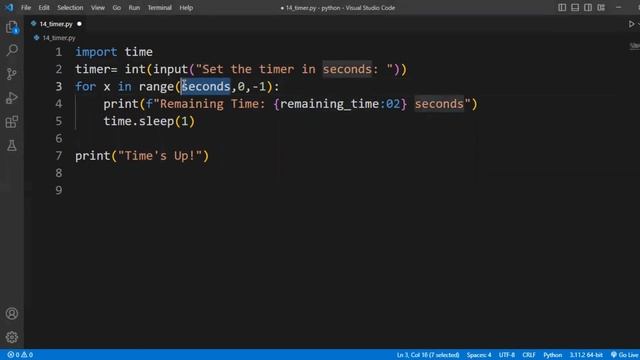
Task: Open the Accounts menu icon
Action: [x=12, y=313]
